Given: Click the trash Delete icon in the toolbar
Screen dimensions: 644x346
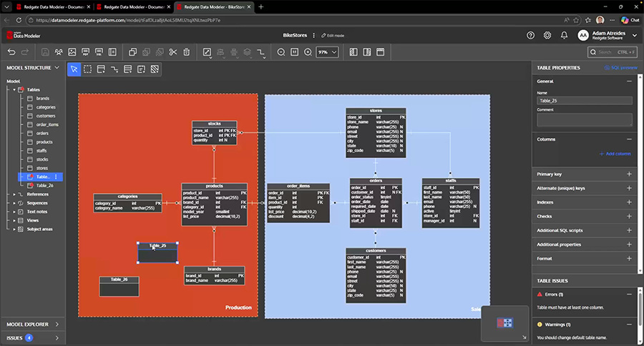Looking at the screenshot, I should click(187, 52).
